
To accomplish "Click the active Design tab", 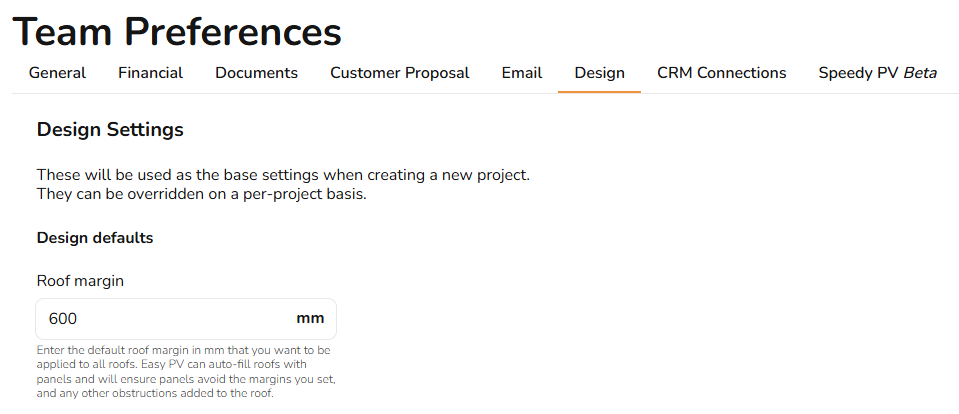I will (599, 73).
